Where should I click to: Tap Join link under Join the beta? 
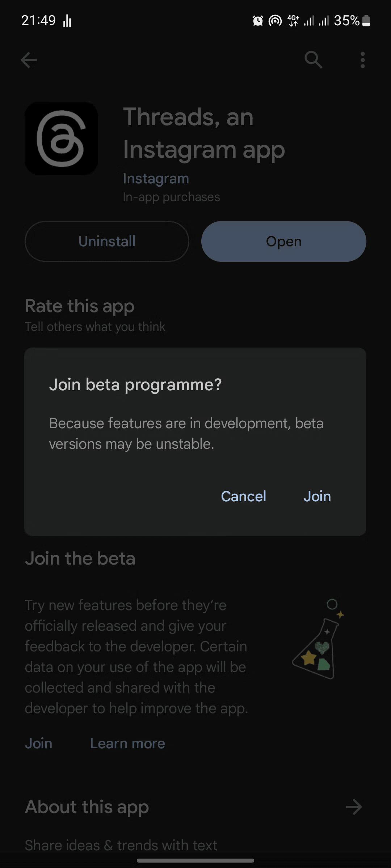[39, 744]
